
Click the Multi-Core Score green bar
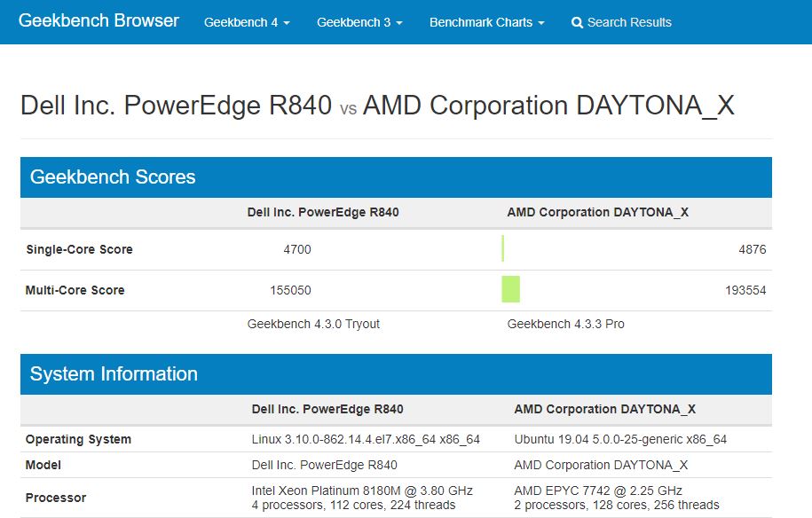(x=510, y=290)
